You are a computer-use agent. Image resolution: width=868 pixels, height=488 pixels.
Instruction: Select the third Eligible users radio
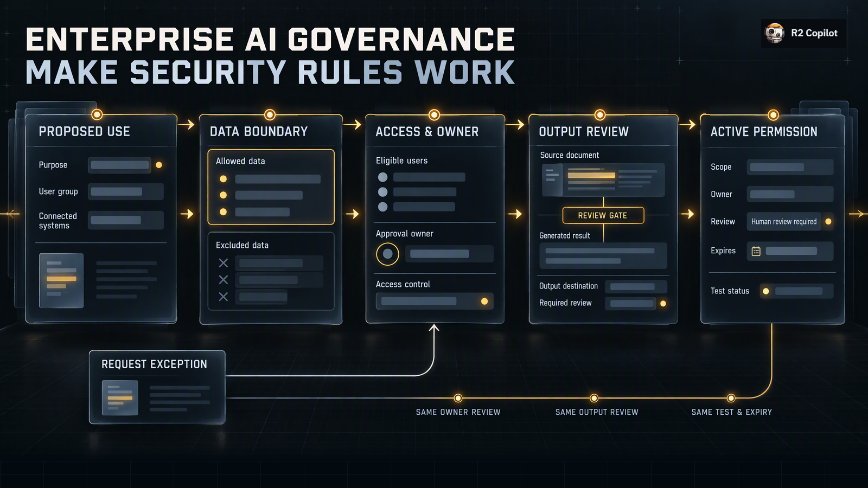point(382,207)
